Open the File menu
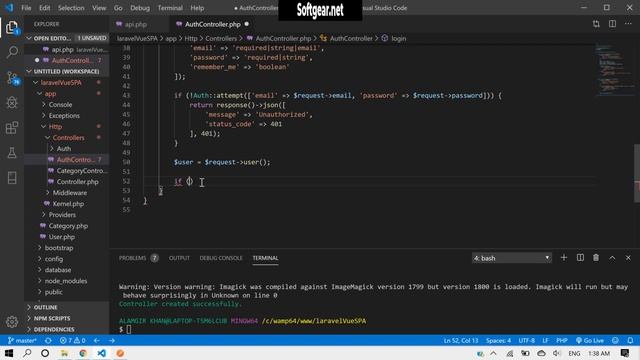The image size is (640, 360). pyautogui.click(x=26, y=8)
